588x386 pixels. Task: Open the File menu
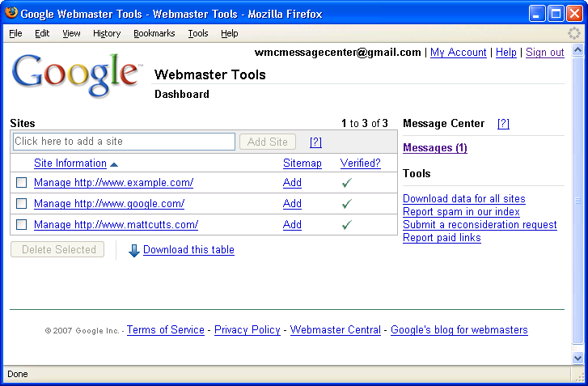click(x=15, y=33)
